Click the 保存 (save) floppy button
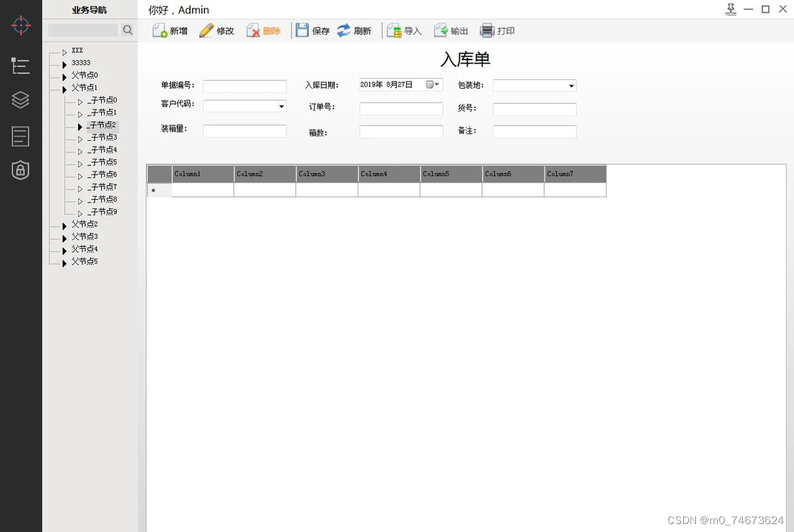The width and height of the screenshot is (794, 532). 313,31
